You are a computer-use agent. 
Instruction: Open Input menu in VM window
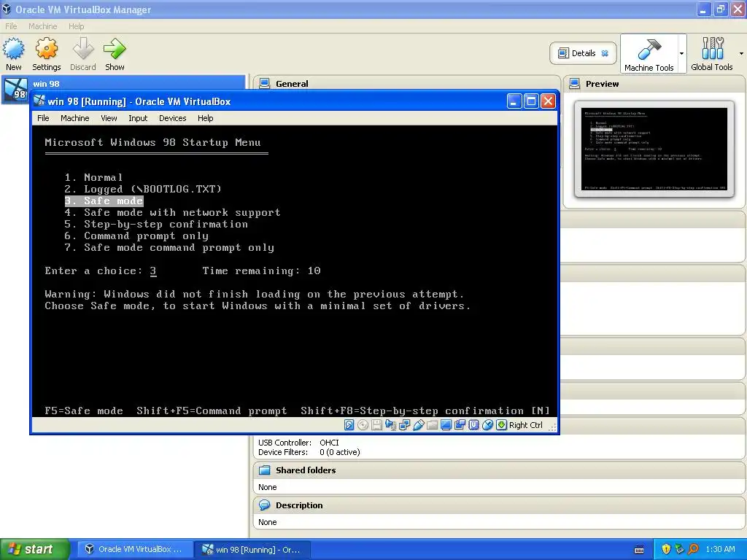click(x=138, y=118)
